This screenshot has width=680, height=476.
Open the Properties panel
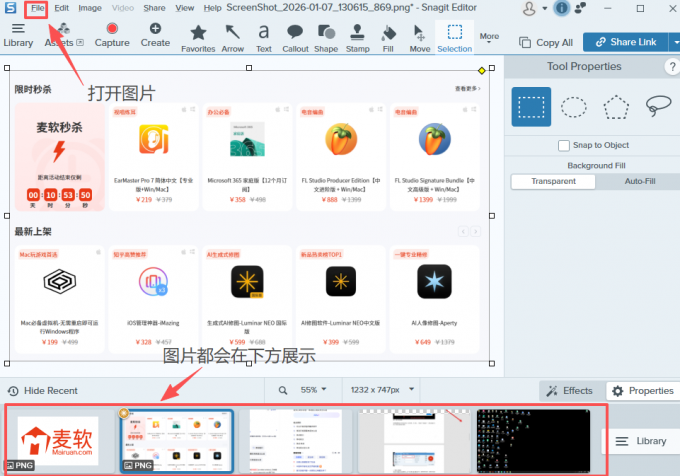click(x=643, y=391)
